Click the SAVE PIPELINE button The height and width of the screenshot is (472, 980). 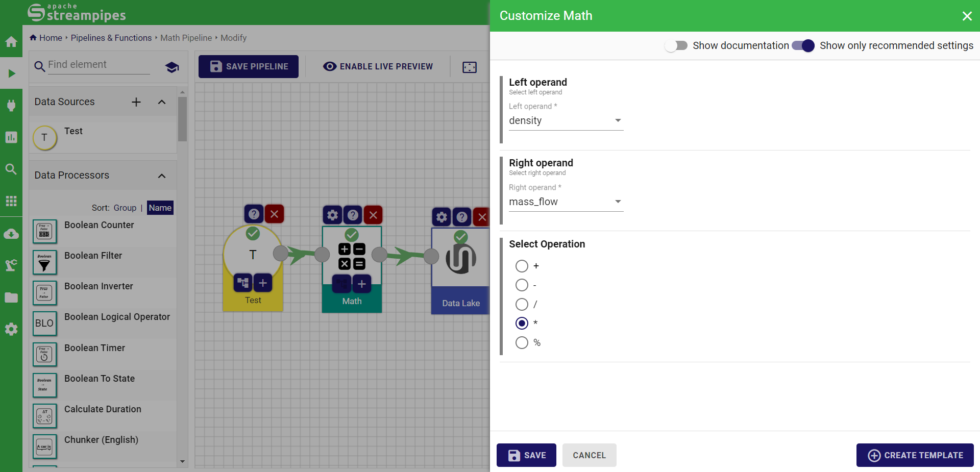point(248,66)
